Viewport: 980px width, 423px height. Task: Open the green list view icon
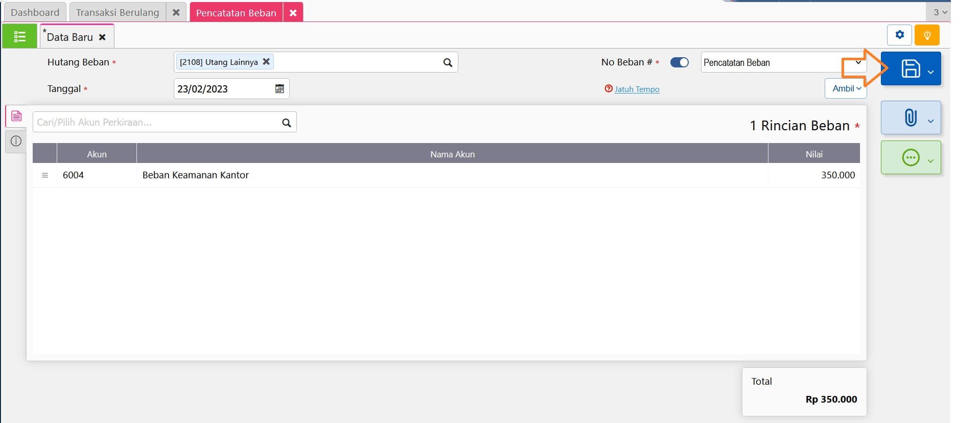click(x=19, y=36)
